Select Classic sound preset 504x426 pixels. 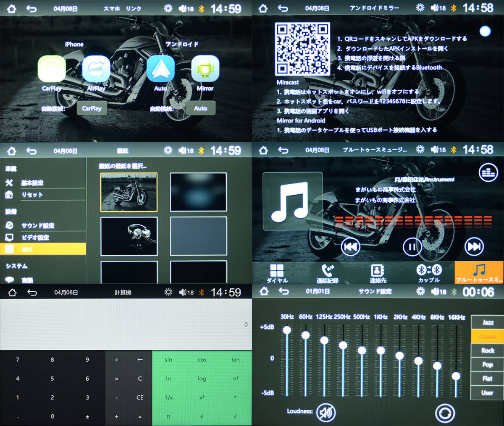(x=487, y=337)
